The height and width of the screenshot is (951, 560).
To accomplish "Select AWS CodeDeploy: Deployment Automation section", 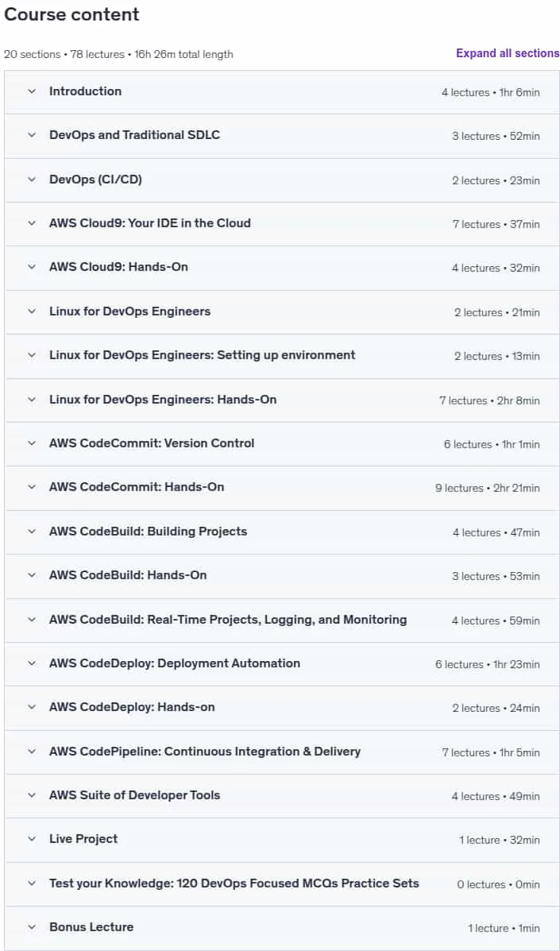I will [x=282, y=663].
